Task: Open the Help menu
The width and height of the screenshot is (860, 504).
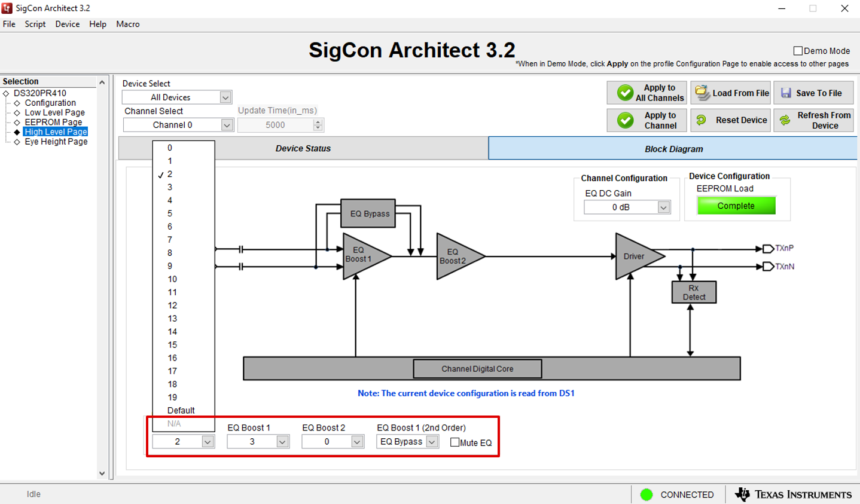Action: 98,24
